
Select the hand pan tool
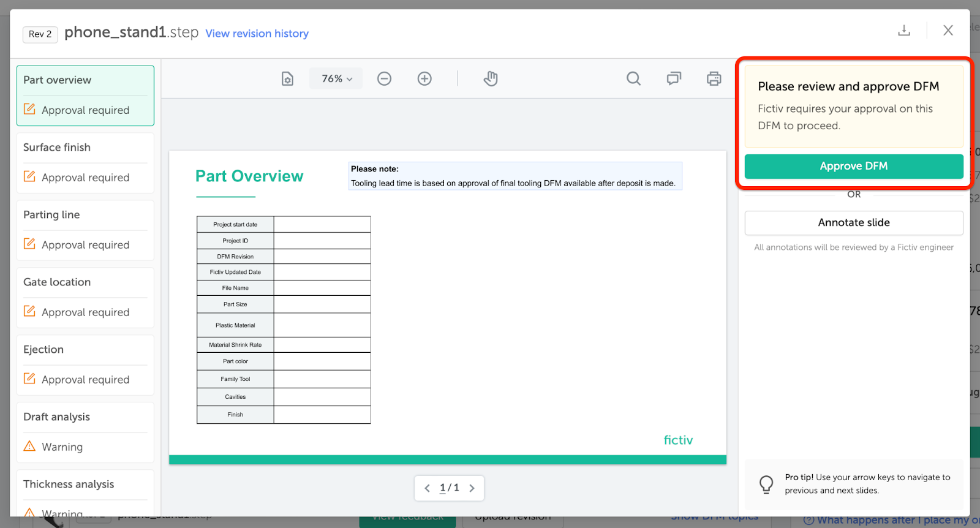tap(491, 78)
